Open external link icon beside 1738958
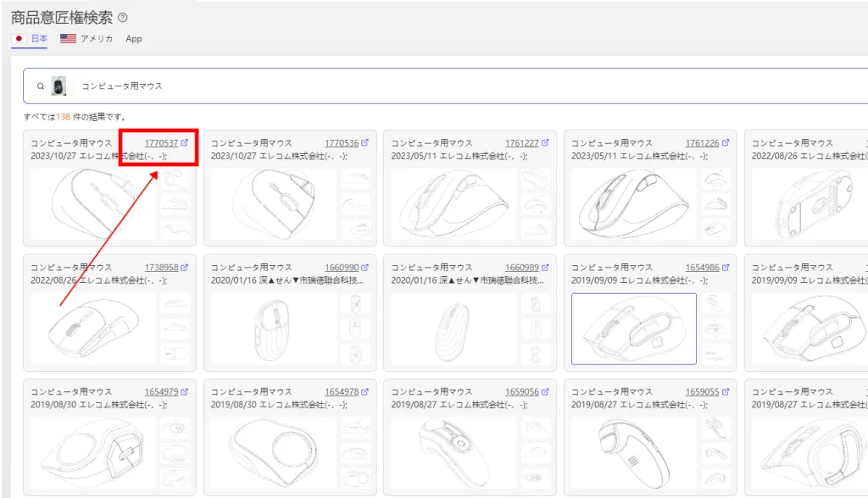The height and width of the screenshot is (498, 868). click(x=184, y=268)
